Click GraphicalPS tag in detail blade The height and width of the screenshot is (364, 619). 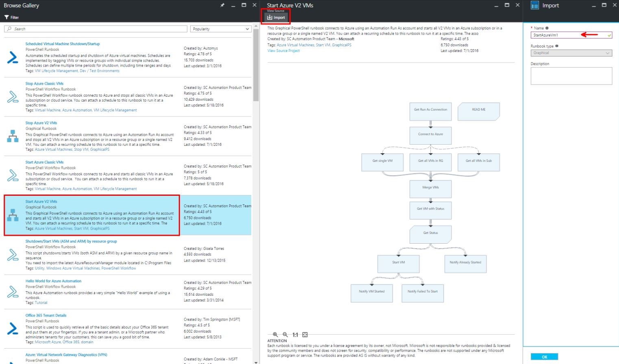(x=342, y=45)
